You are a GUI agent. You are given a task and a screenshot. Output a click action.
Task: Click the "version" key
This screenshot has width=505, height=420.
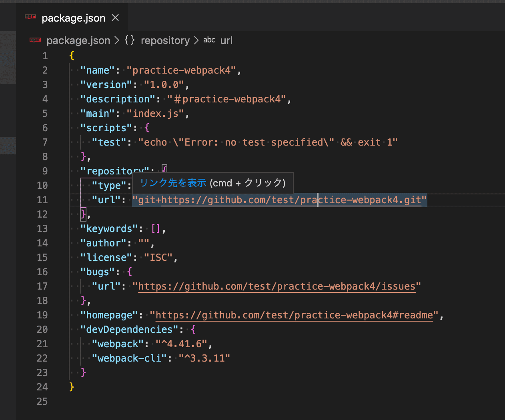pos(106,84)
